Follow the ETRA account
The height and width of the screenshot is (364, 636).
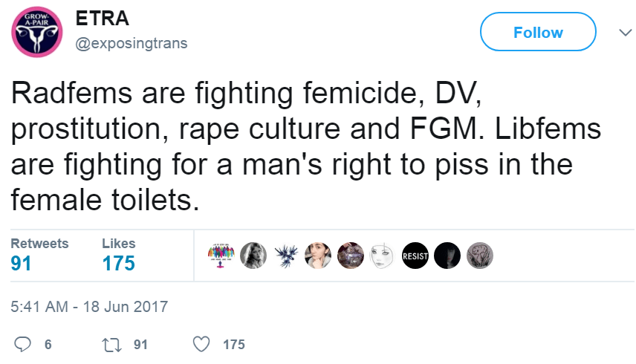click(538, 33)
